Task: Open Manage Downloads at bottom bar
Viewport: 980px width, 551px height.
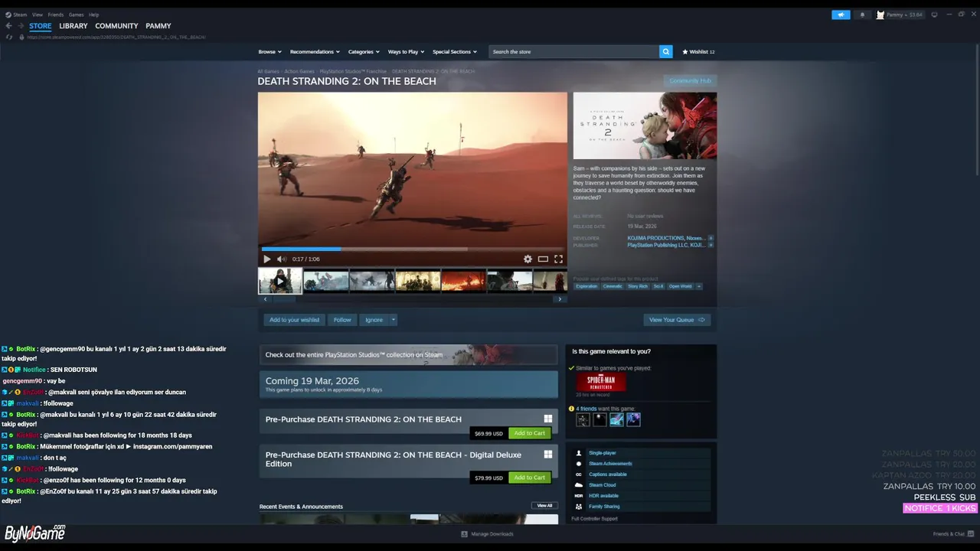Action: 487,534
